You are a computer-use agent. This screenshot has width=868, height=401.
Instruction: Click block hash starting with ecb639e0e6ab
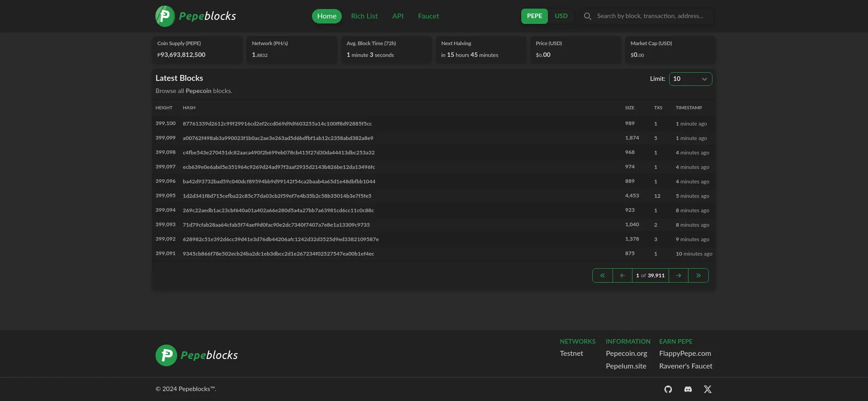tap(279, 167)
